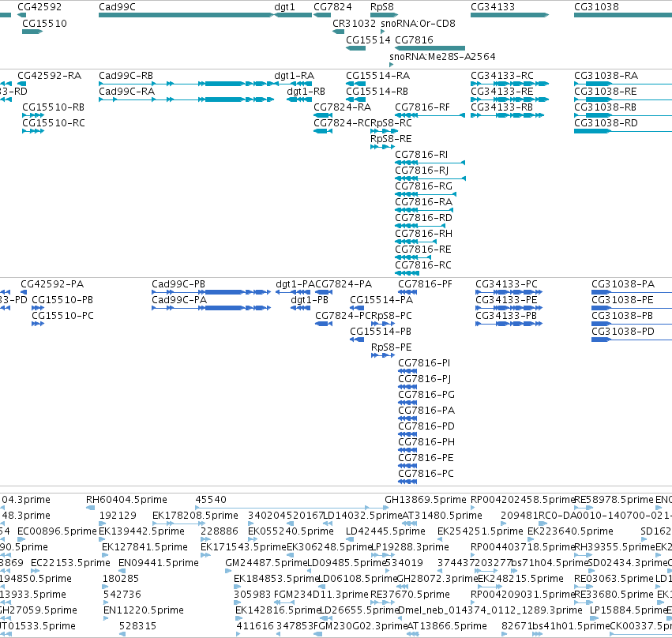Click EST GH13869.5prime label
The height and width of the screenshot is (638, 672).
425,500
